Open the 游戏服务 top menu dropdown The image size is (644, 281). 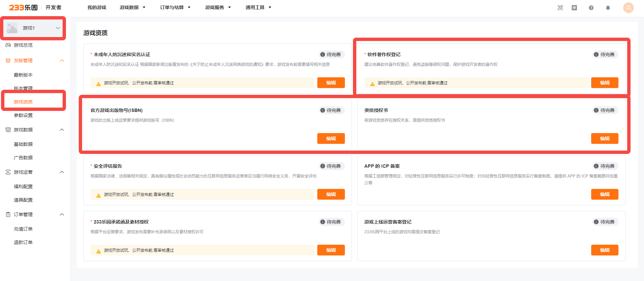tap(218, 7)
